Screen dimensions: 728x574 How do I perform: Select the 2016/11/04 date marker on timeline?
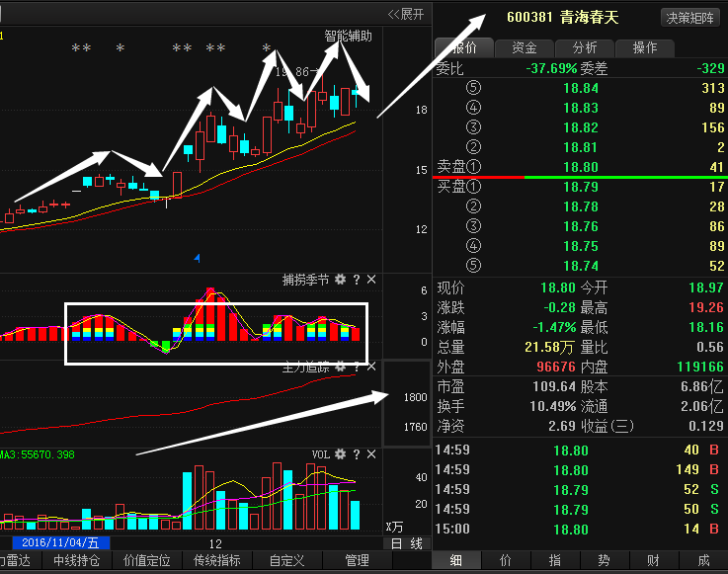tap(60, 543)
